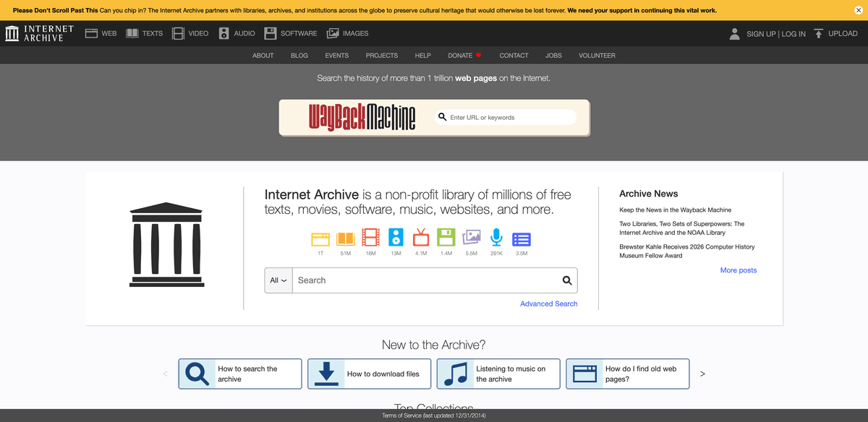Open Listening to music on the archive card
Screen dimensions: 868x422
point(498,374)
